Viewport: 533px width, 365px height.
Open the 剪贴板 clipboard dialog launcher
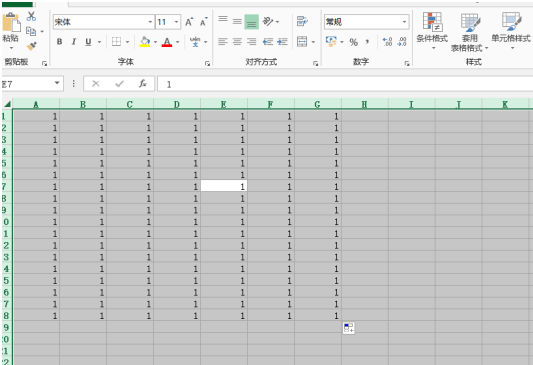(x=45, y=64)
